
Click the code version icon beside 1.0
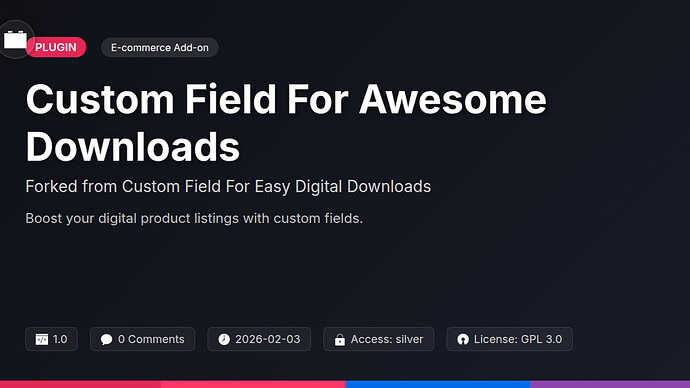pyautogui.click(x=42, y=339)
